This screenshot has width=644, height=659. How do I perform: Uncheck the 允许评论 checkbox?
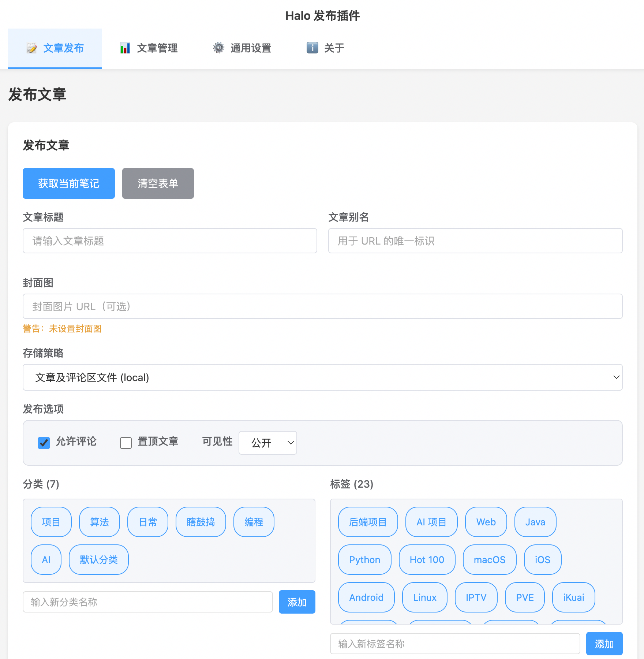click(x=44, y=443)
